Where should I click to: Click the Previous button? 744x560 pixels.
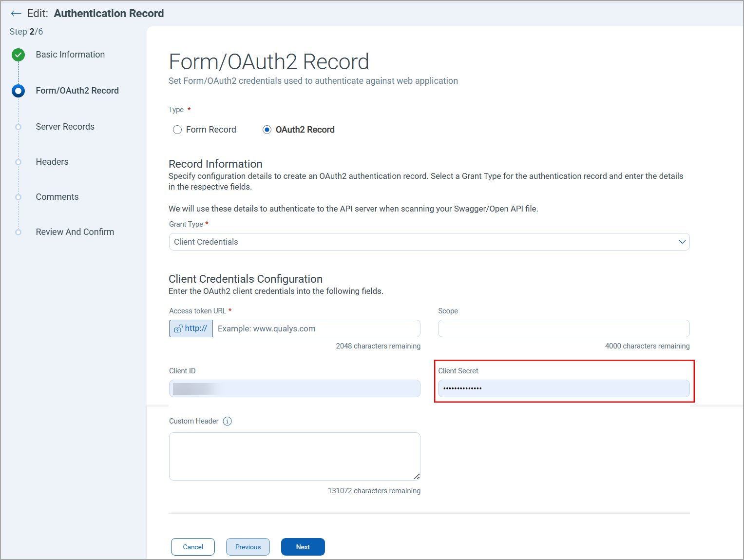(248, 547)
